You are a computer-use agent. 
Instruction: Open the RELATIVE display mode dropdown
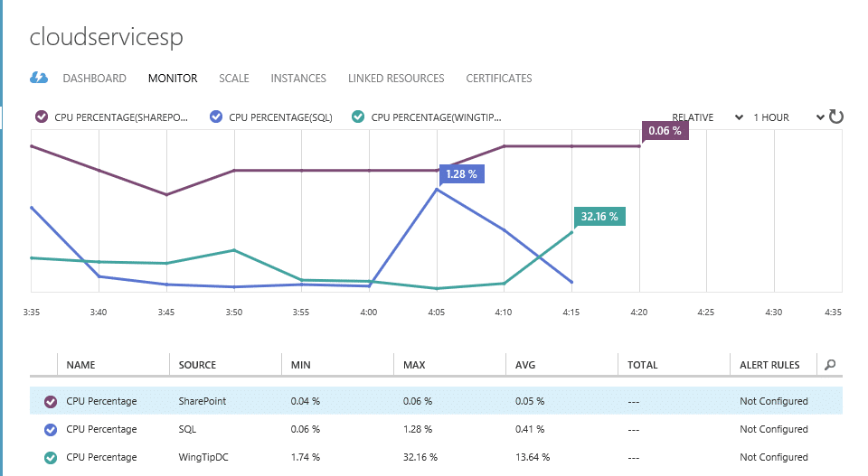[707, 117]
